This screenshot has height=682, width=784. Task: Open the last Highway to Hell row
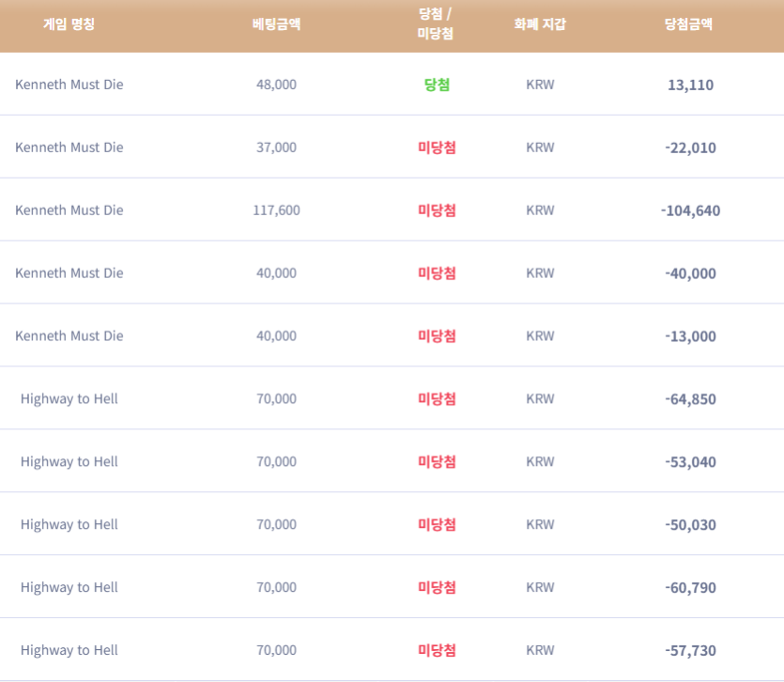(392, 650)
